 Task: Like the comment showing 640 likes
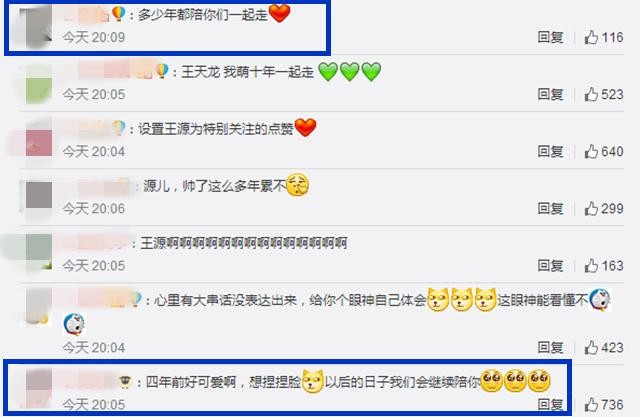pos(591,152)
